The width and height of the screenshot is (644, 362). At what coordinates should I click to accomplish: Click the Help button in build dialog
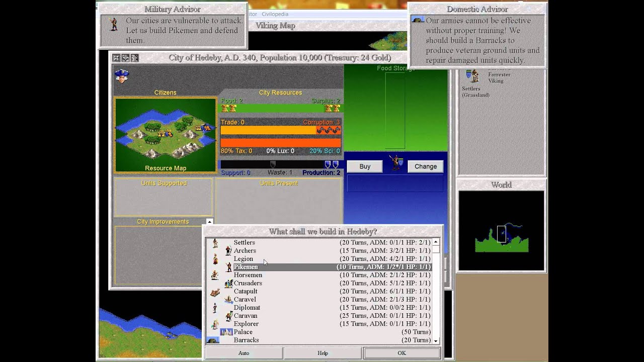click(323, 353)
